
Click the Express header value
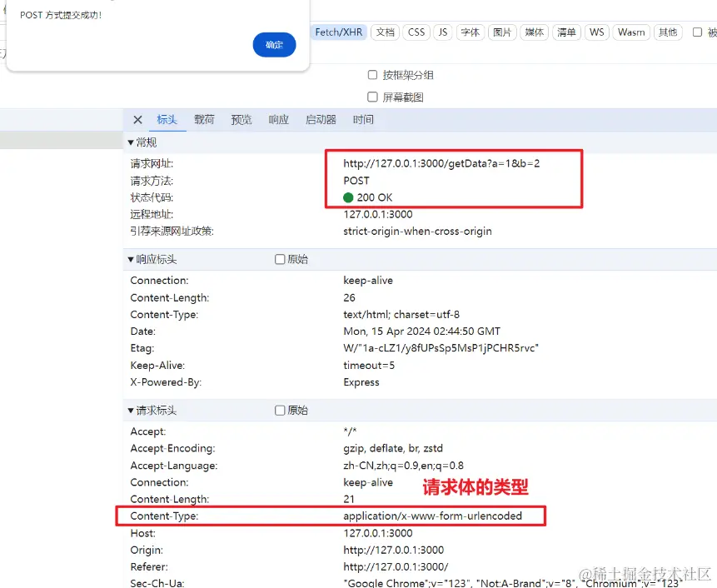361,382
